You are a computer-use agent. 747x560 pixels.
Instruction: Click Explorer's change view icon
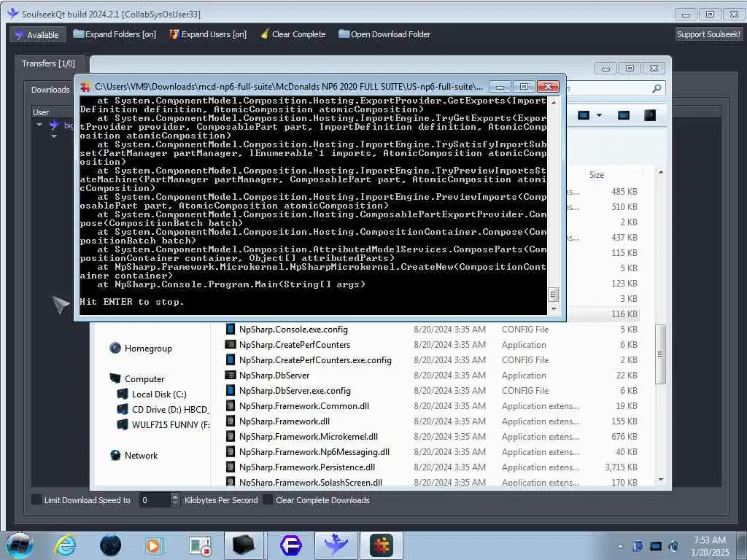pos(583,115)
